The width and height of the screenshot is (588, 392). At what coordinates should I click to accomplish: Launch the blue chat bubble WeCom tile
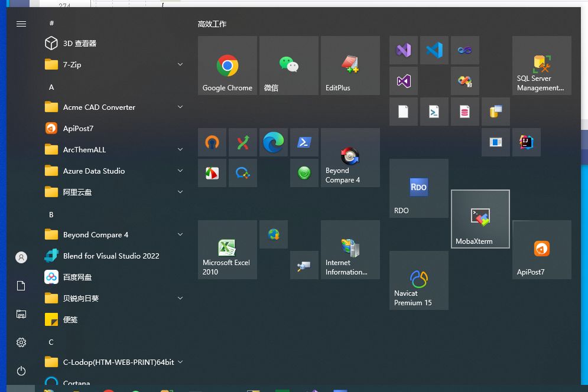[243, 173]
